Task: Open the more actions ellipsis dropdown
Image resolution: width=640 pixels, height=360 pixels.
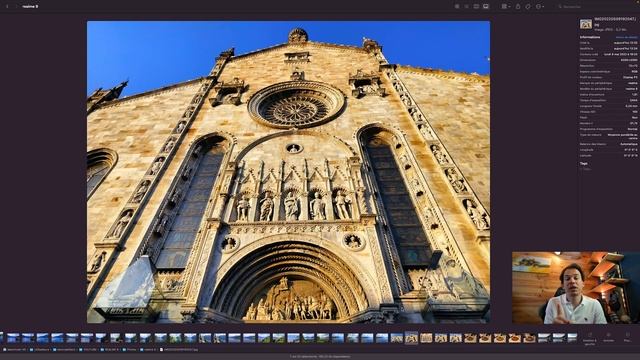Action: click(x=540, y=7)
